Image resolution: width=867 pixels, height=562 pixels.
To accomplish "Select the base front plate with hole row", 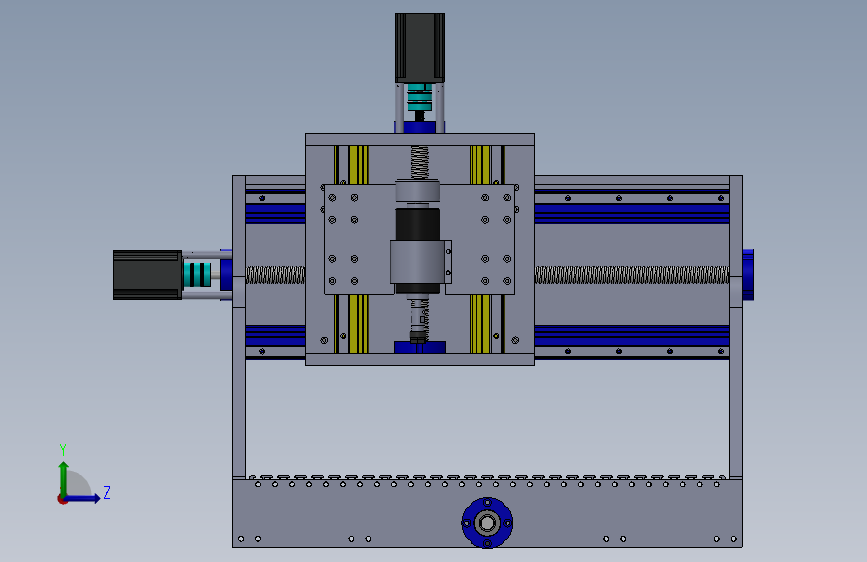I will [x=487, y=513].
